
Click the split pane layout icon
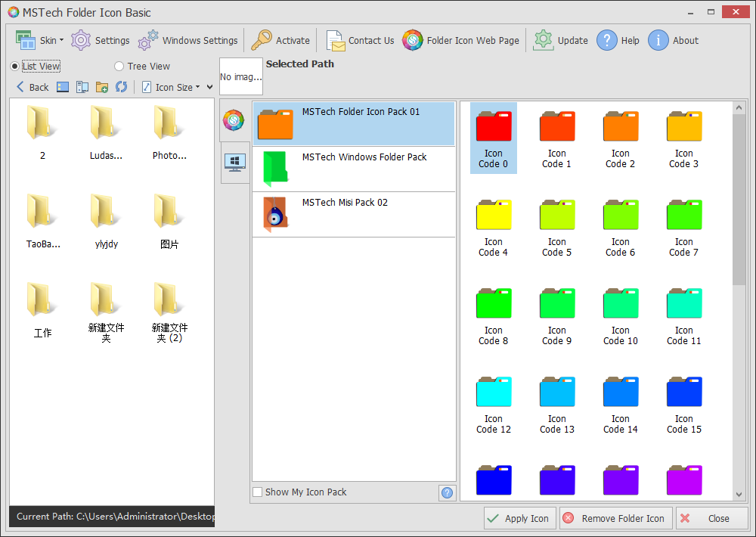[x=82, y=87]
